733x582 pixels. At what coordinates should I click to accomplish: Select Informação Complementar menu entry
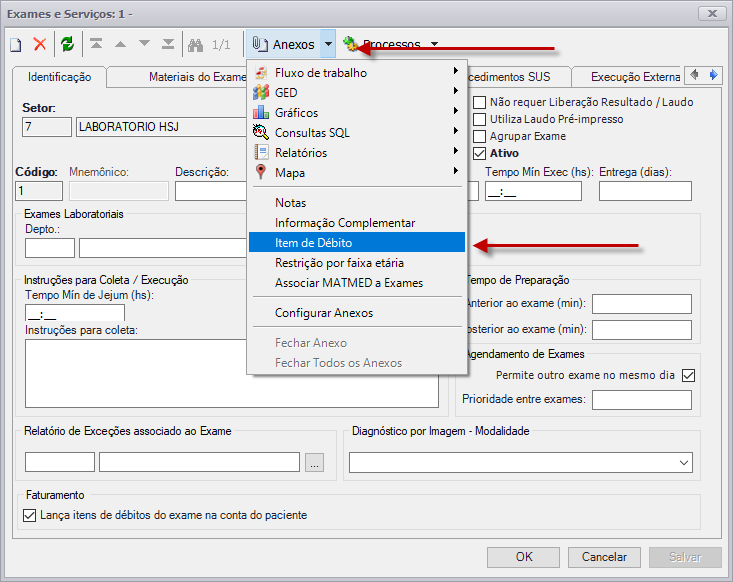coord(357,223)
